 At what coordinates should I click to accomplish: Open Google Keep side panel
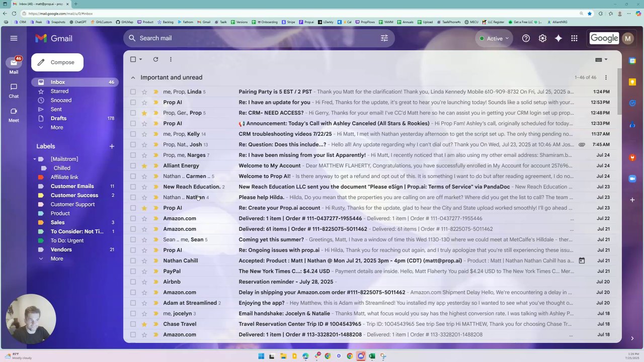(632, 82)
